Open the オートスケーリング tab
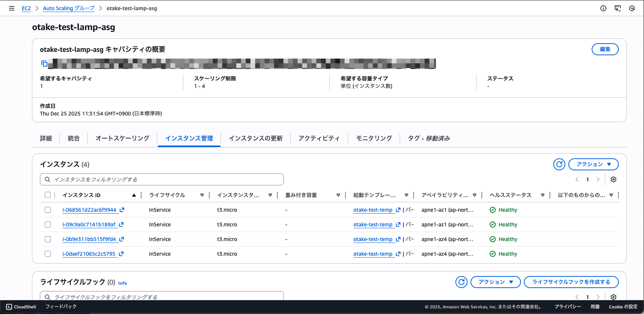The width and height of the screenshot is (644, 314). tap(122, 138)
